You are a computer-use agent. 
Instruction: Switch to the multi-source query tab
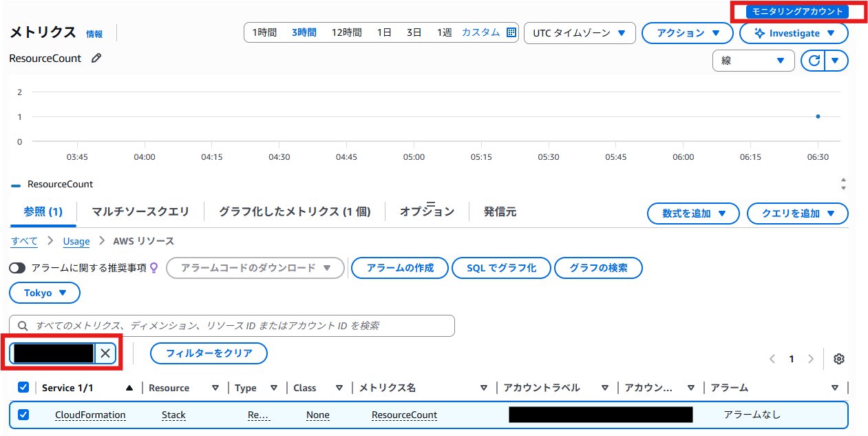tap(140, 212)
